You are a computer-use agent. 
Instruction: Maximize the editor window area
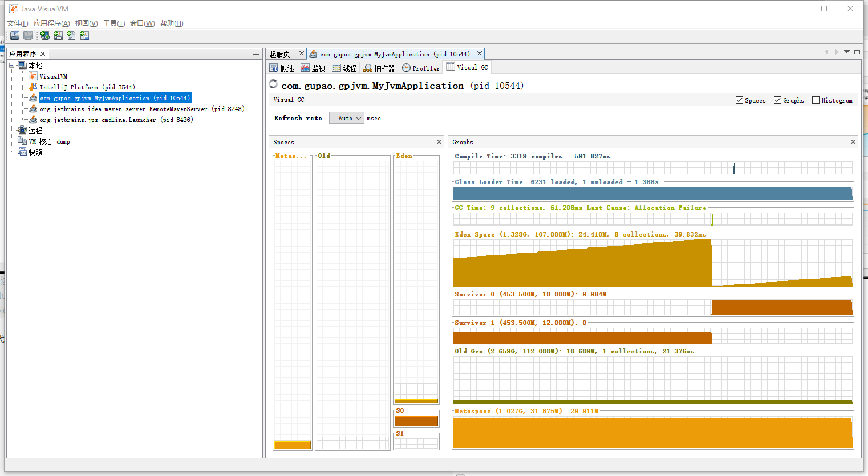[857, 52]
